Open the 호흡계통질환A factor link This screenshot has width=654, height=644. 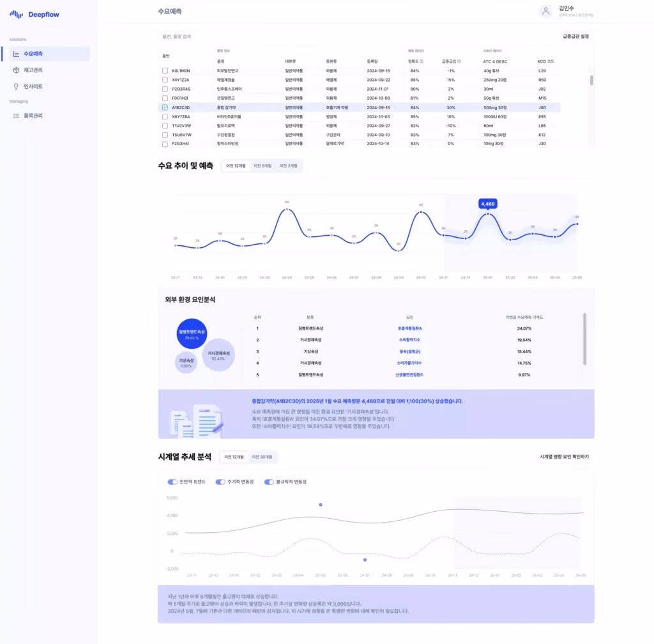pos(409,328)
